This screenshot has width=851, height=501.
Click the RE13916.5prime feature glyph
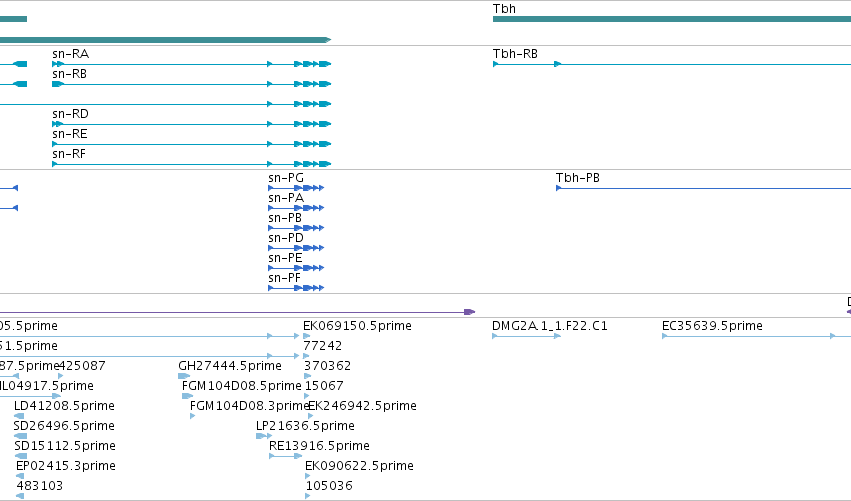click(285, 456)
